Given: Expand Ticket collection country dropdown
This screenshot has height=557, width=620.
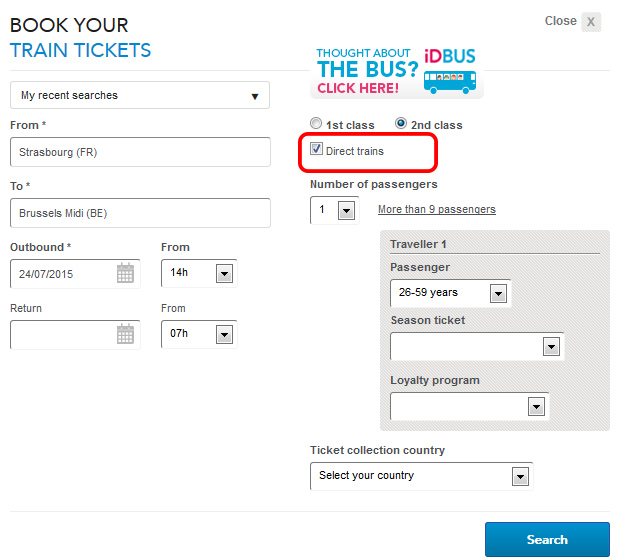Looking at the screenshot, I should coord(519,476).
